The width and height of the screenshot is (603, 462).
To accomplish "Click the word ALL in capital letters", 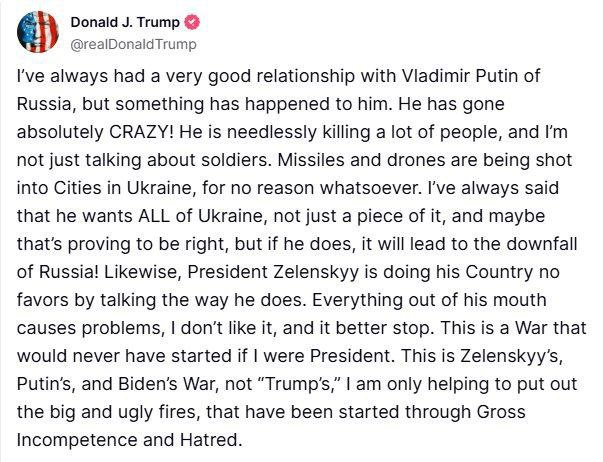I will pos(154,216).
